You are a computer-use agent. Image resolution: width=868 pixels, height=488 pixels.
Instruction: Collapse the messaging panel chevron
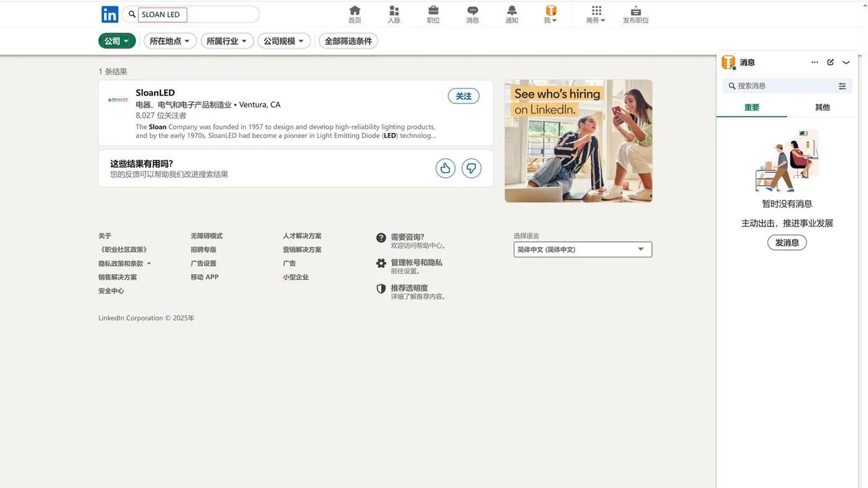[x=846, y=63]
